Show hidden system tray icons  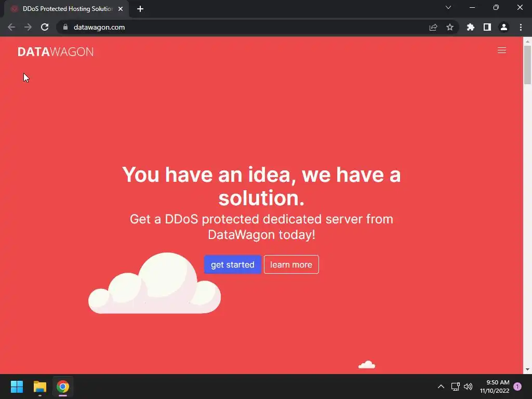[441, 387]
